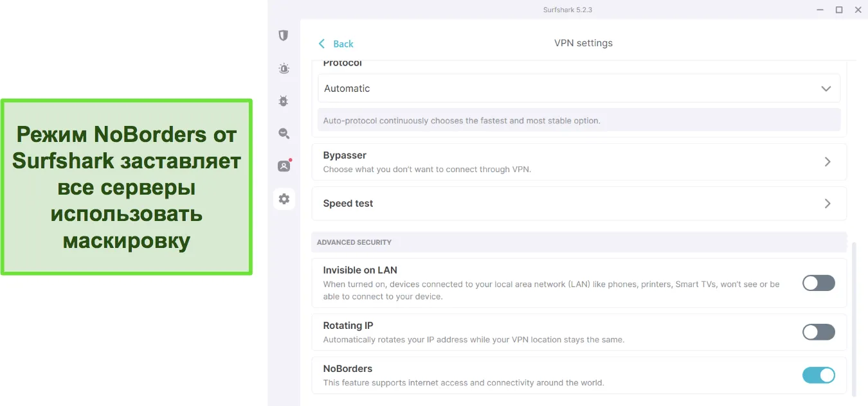The image size is (868, 406).
Task: Disable the NoBorders toggle
Action: [818, 375]
